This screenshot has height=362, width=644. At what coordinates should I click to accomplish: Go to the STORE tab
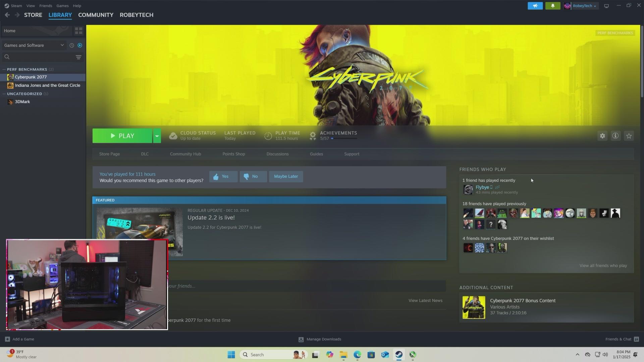[33, 15]
